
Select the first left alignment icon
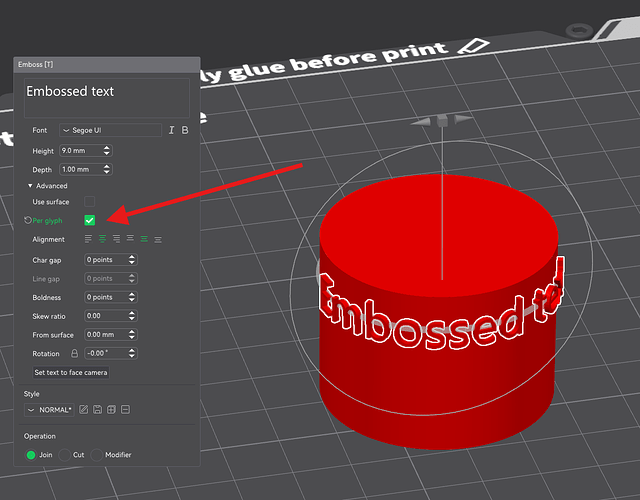point(89,239)
